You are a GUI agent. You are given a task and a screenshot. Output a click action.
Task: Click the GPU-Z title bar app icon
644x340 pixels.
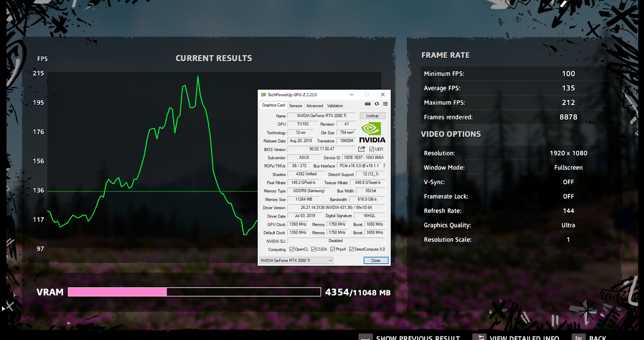click(263, 95)
